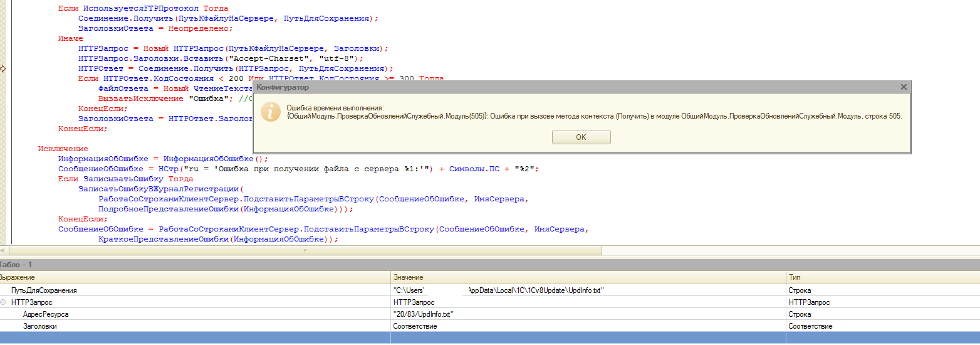The width and height of the screenshot is (980, 345).
Task: Click line 'ИнформацияОбОшибке = ИнформацияОбОшибке();'
Action: coord(163,159)
